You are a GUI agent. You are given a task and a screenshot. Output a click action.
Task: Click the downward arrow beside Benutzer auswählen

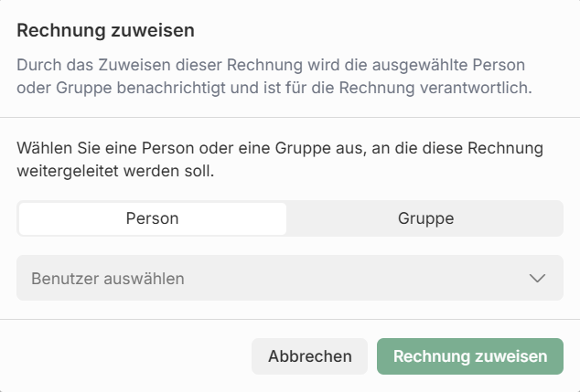click(537, 278)
